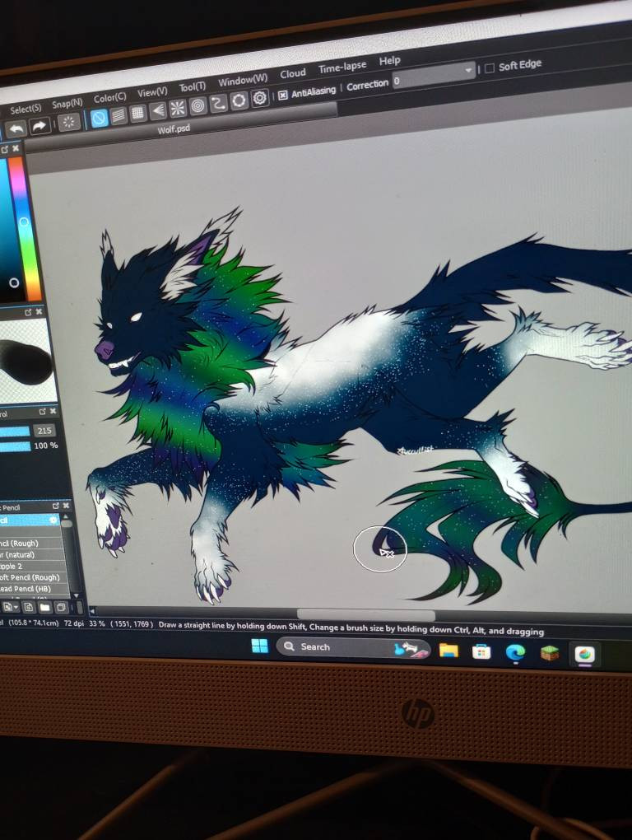
Task: Open the Time-lapse menu
Action: tap(342, 67)
